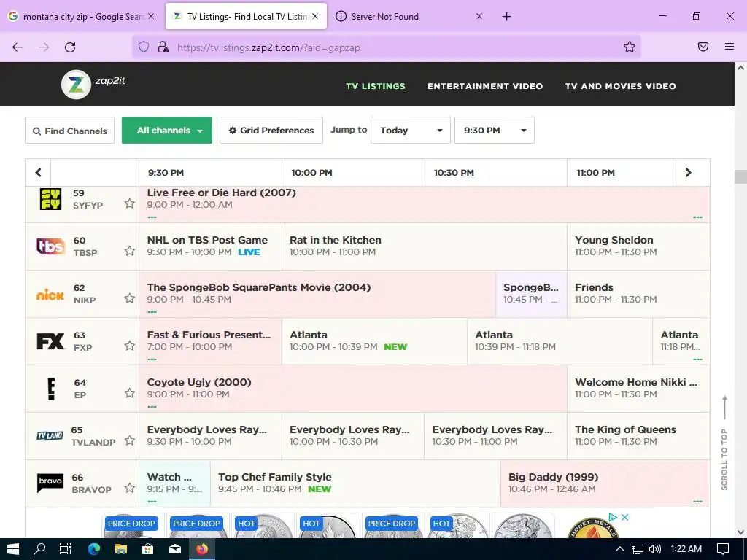The width and height of the screenshot is (747, 560).
Task: Click the AdChoices triangle icon
Action: [x=613, y=517]
